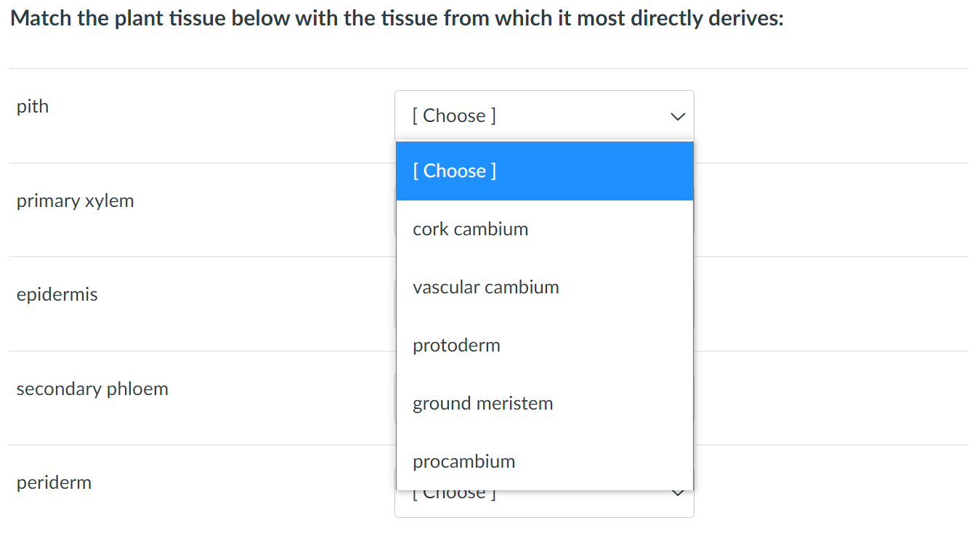Click the "epidermis" row label
Screen dimensions: 980x536
pyautogui.click(x=57, y=294)
